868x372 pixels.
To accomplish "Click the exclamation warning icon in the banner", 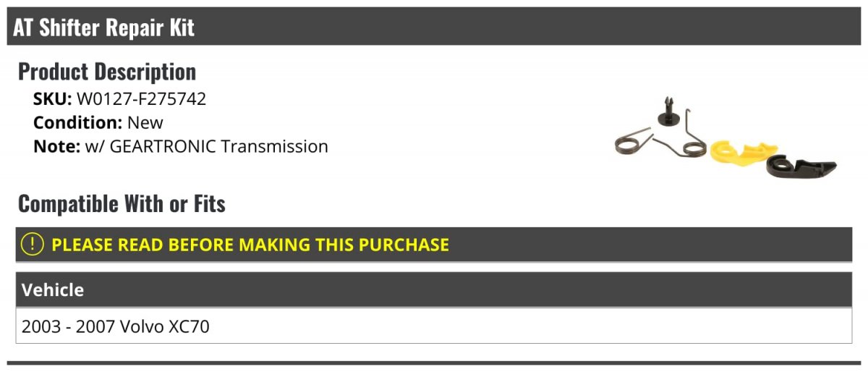I will click(x=33, y=245).
